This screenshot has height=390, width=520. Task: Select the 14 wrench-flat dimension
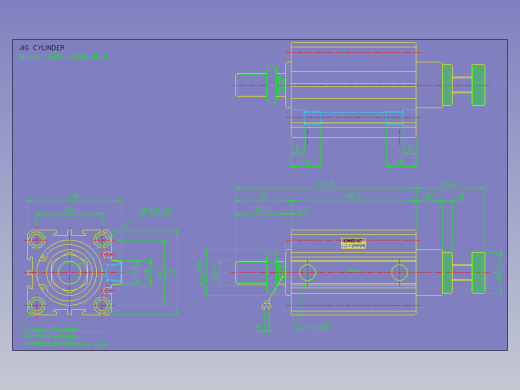[x=256, y=327]
